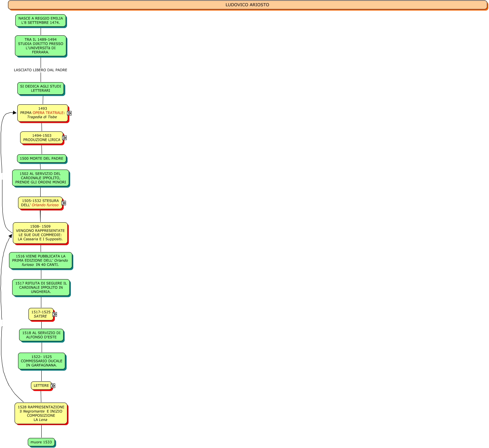The height and width of the screenshot is (448, 489).
Task: Open the link icon beside Tragedia di Tisbe
Action: click(69, 113)
